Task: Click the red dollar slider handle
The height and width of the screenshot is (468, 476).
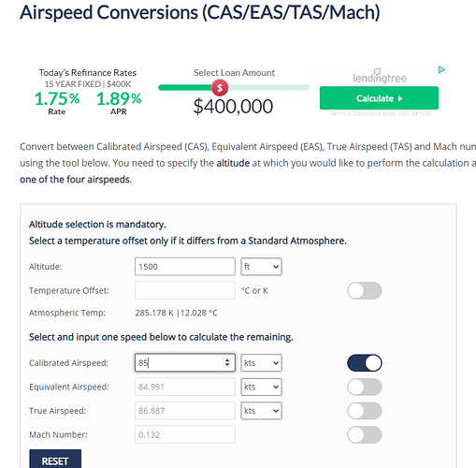Action: click(220, 88)
